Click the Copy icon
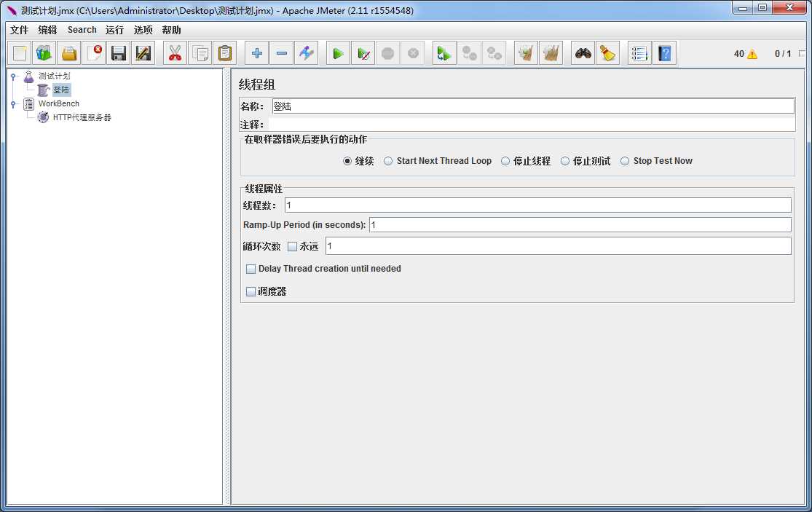812x512 pixels. click(x=200, y=53)
